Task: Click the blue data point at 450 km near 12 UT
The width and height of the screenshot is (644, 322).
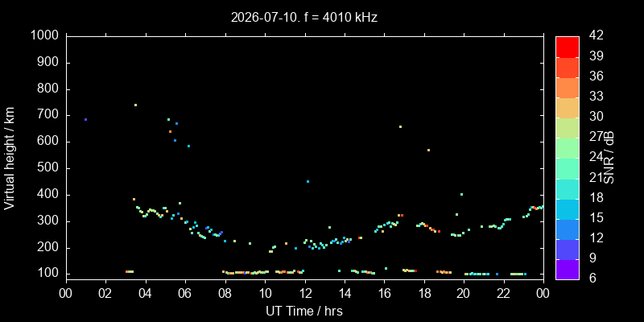Action: tap(308, 181)
